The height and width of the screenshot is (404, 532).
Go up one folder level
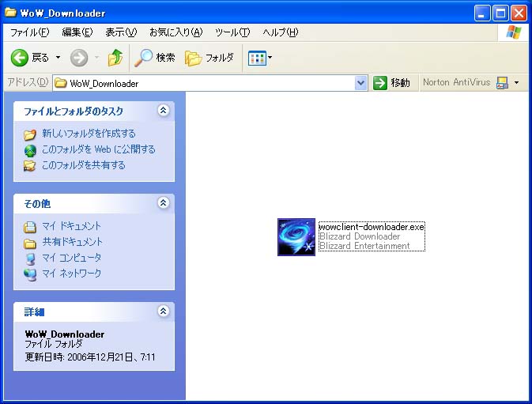(x=115, y=58)
